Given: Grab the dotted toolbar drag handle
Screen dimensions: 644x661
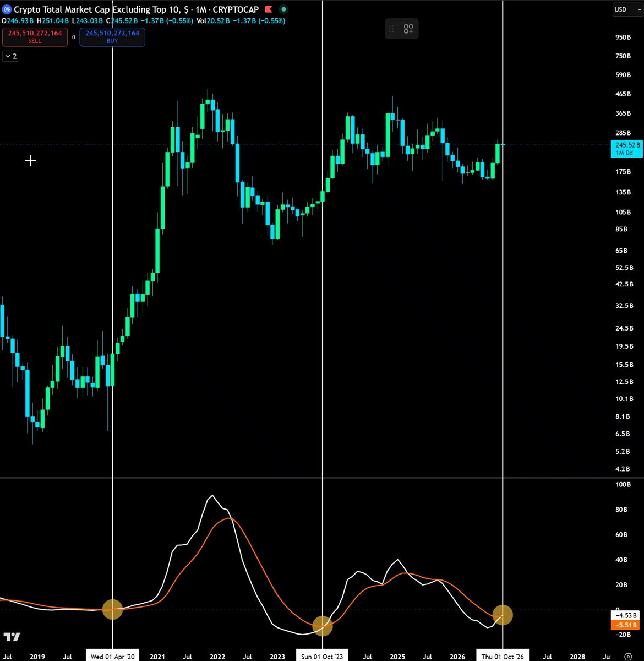Looking at the screenshot, I should (392, 29).
